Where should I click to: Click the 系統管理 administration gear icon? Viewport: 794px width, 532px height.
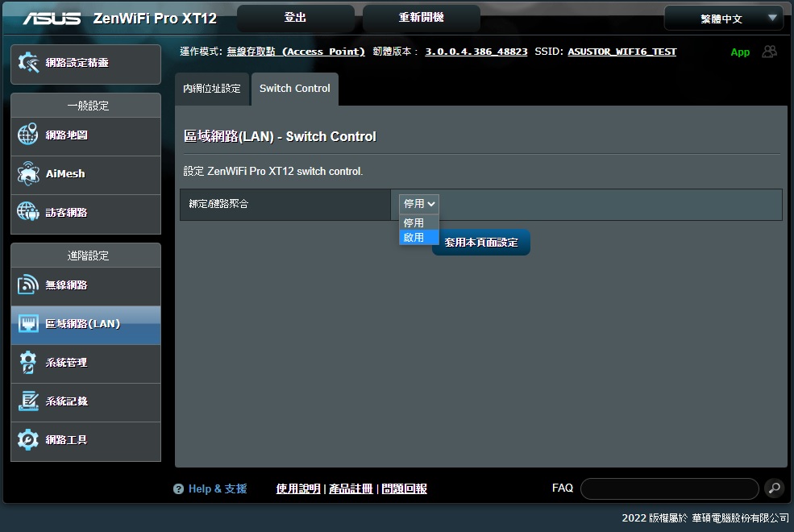(28, 363)
